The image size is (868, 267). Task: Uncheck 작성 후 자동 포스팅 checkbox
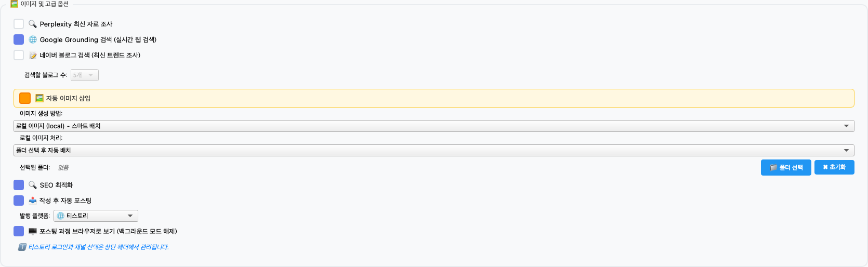coord(19,201)
